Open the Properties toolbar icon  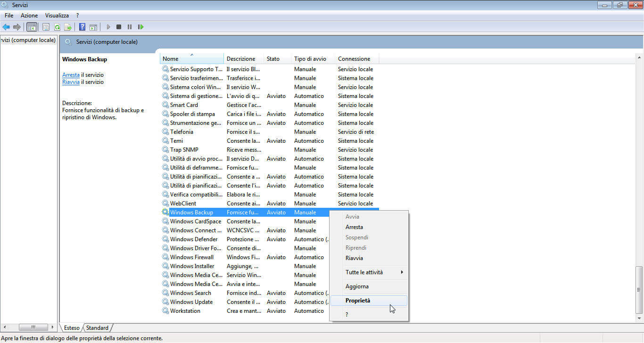pyautogui.click(x=46, y=27)
